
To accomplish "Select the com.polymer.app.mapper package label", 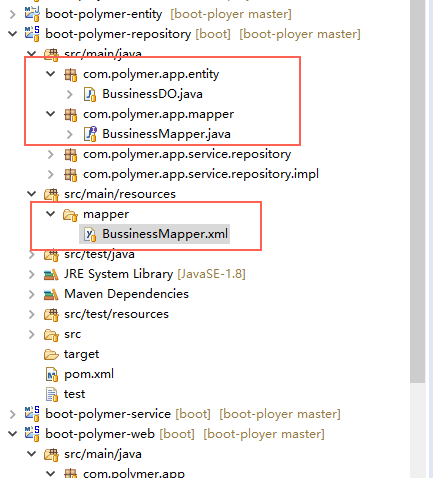I will pos(159,114).
